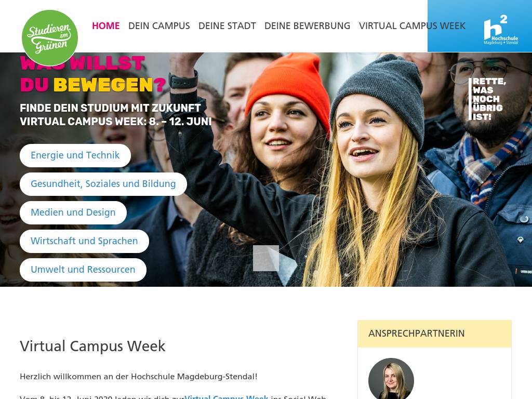
Task: Open the DEIN CAMPUS menu
Action: 159,26
